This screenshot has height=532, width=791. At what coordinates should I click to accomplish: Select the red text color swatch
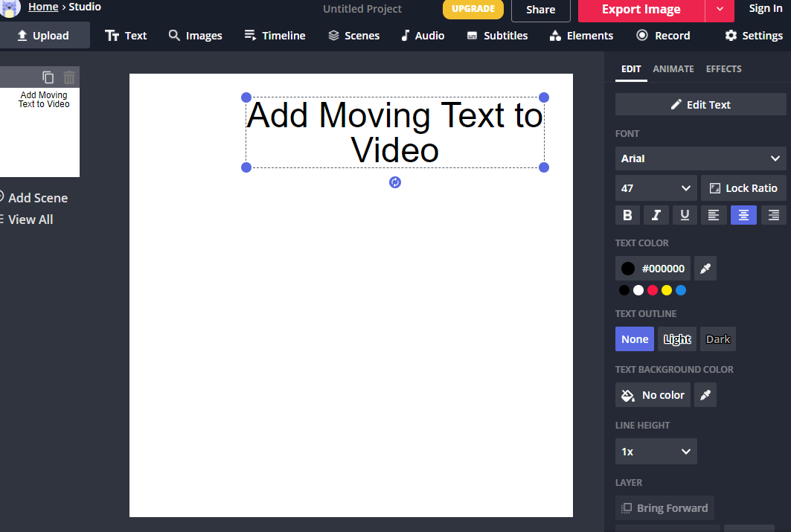(x=653, y=290)
